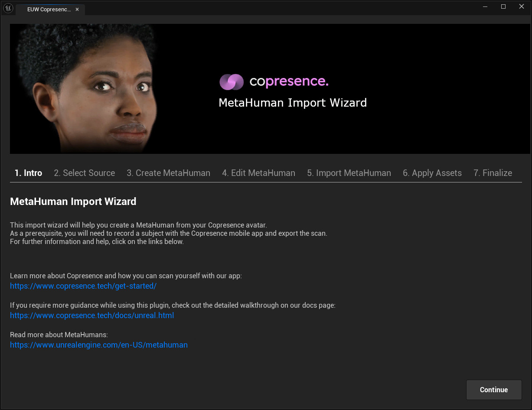Image resolution: width=532 pixels, height=410 pixels.
Task: Click the Copresence logo icon in banner
Action: coord(232,81)
